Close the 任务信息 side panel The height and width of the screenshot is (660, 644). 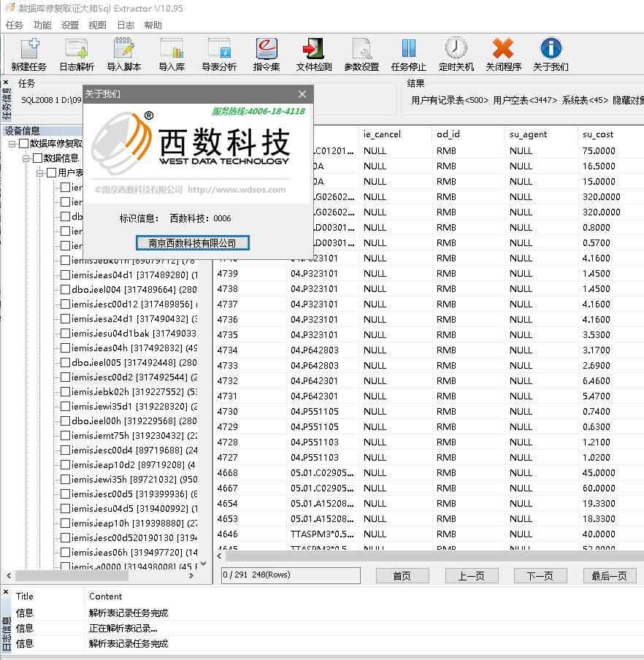click(6, 82)
